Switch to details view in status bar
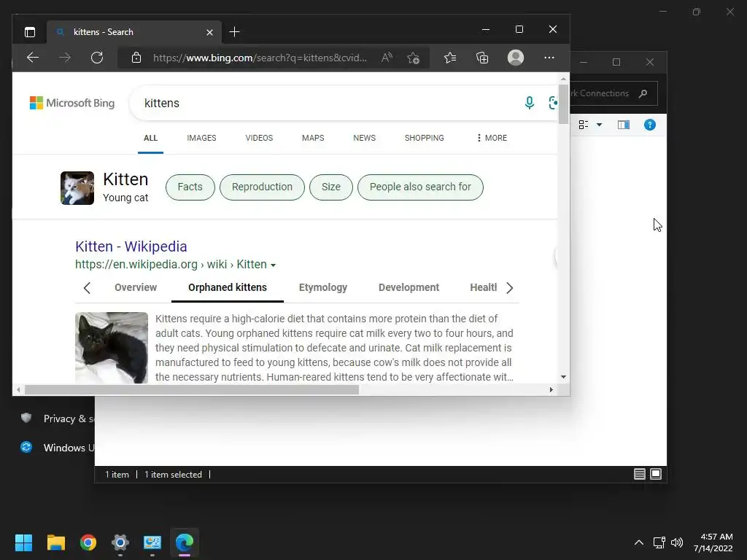The width and height of the screenshot is (747, 560). 639,474
